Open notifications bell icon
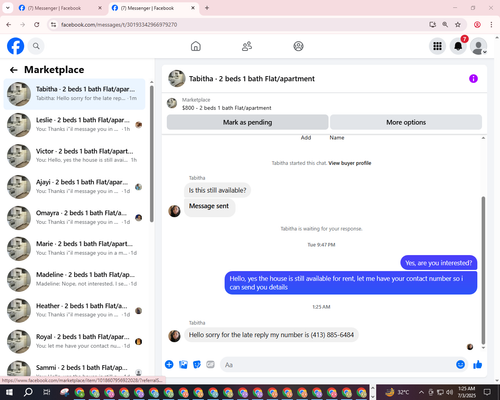This screenshot has width=500, height=400. 458,46
